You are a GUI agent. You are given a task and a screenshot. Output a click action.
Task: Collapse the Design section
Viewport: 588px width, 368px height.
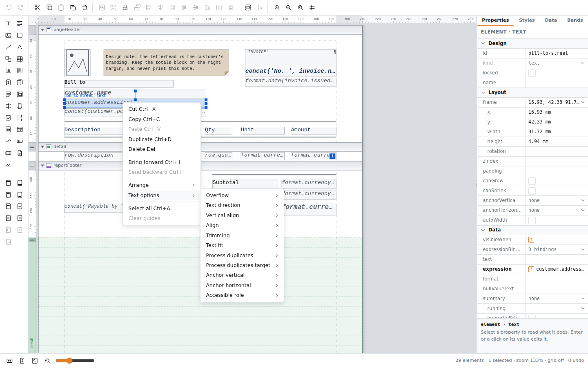pos(483,43)
